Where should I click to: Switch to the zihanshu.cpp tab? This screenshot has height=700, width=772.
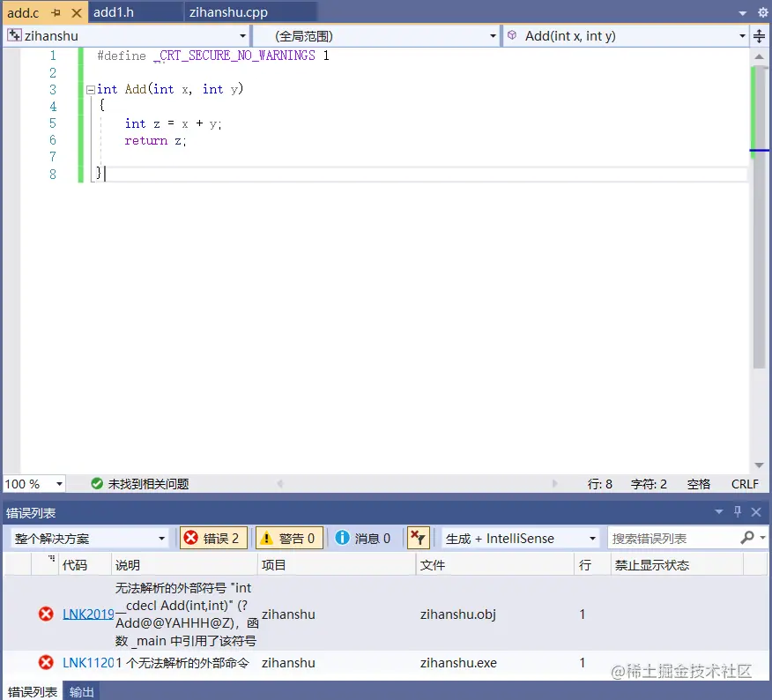(228, 12)
